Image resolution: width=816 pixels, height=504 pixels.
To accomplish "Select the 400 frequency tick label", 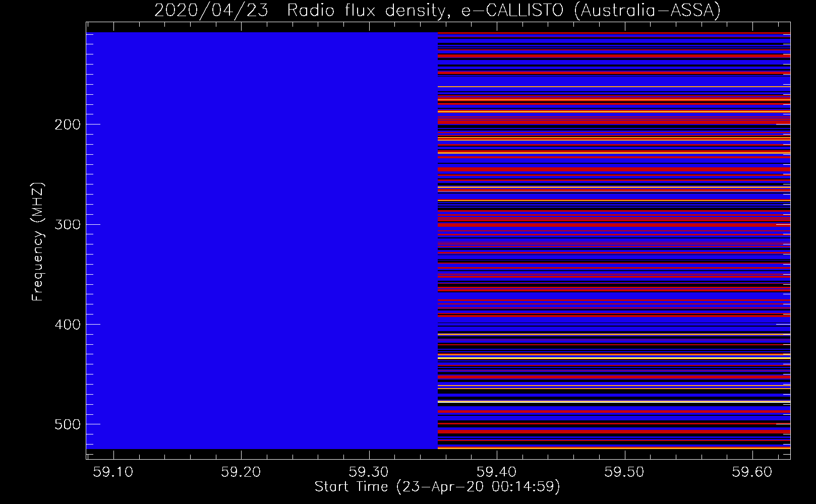I will [x=67, y=325].
